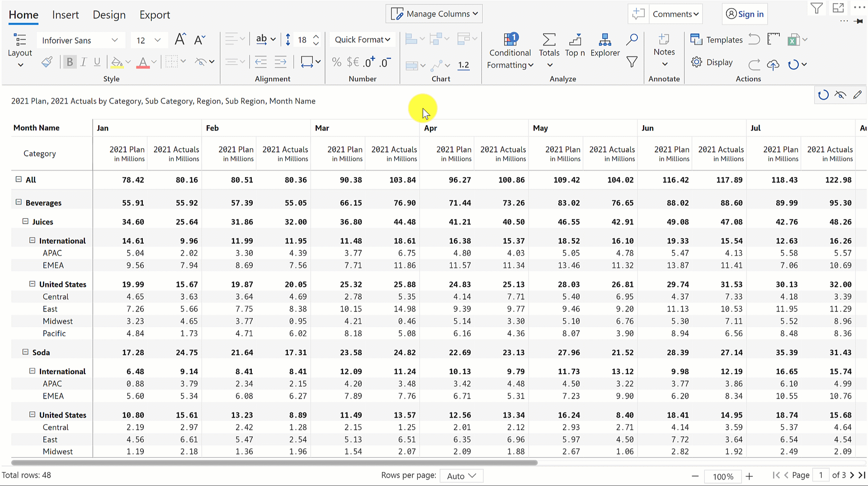Toggle Italic formatting
Viewport: 868px width, 486px height.
click(x=83, y=62)
